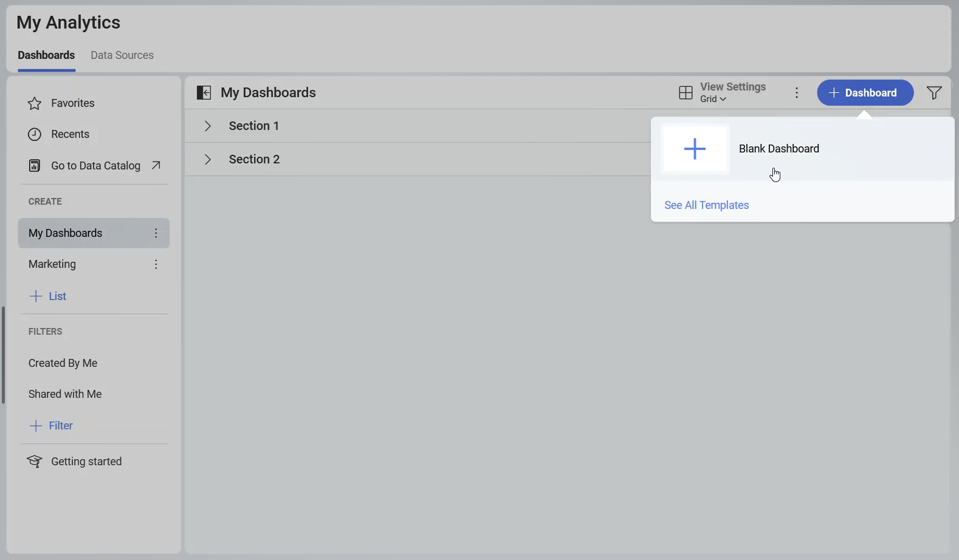Click the Favorites label
This screenshot has height=560, width=959.
pyautogui.click(x=73, y=103)
